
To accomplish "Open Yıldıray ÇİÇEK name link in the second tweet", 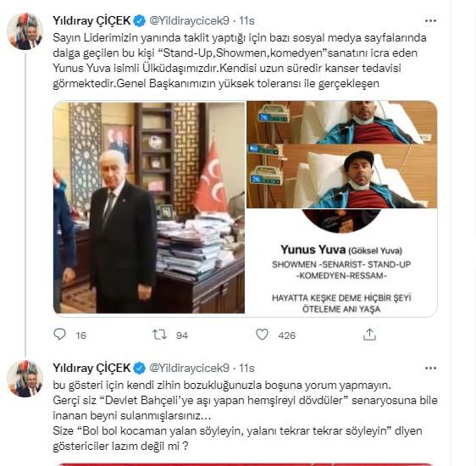I will coord(91,368).
